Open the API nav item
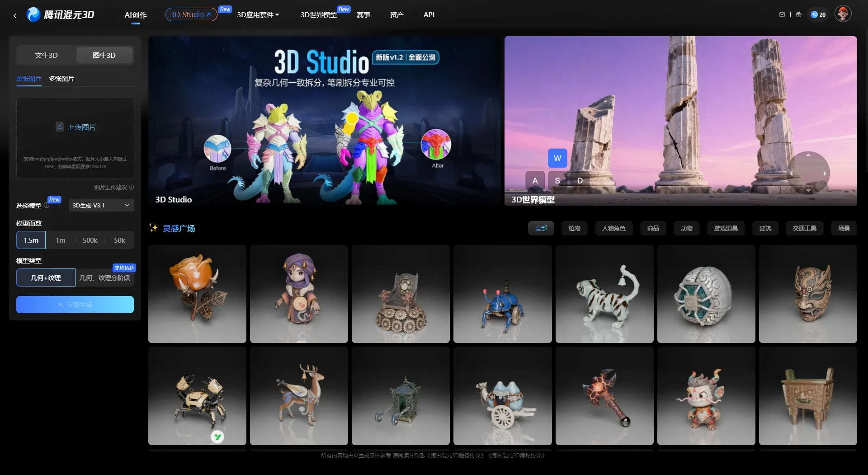Screen dimensions: 868x475 (429, 14)
